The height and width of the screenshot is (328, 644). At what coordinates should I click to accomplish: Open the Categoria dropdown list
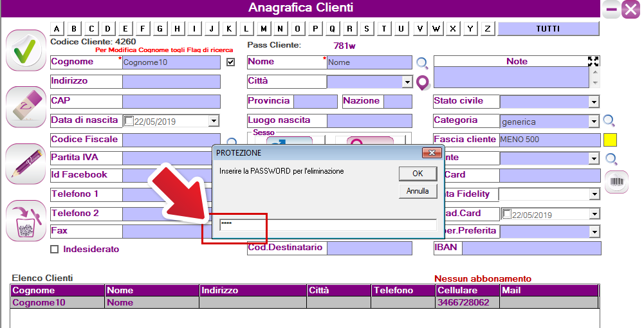[594, 122]
